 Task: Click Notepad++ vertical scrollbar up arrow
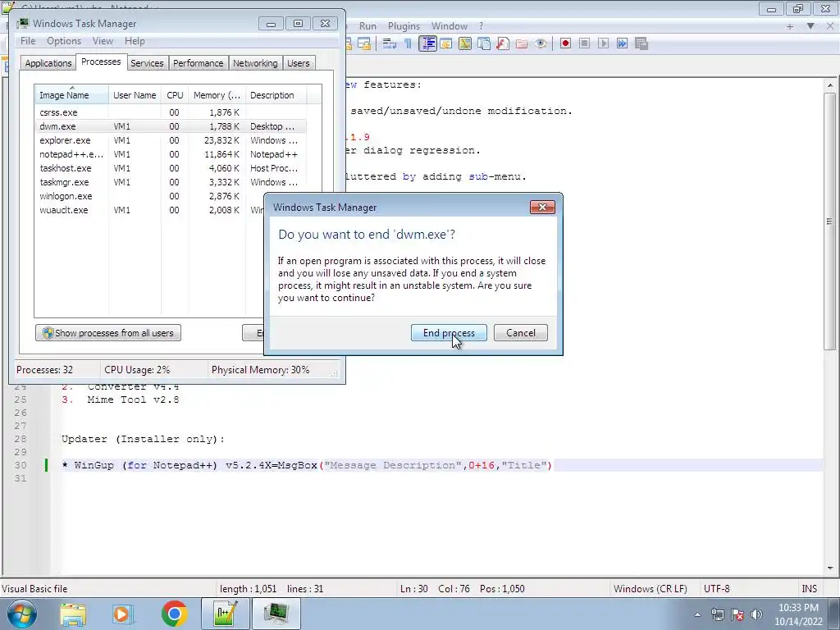(x=830, y=85)
